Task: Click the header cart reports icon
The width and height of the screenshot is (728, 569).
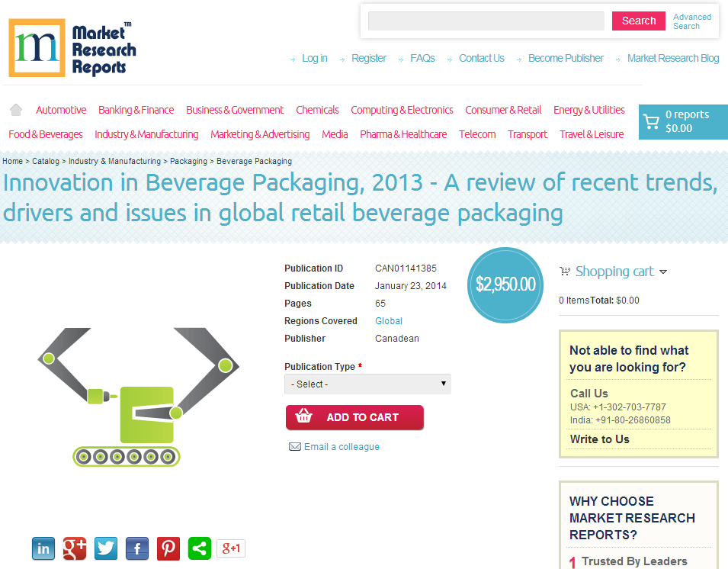Action: pos(652,122)
